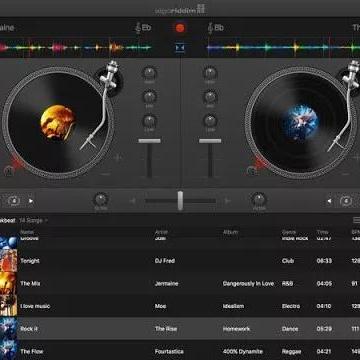Click the right deck Bb key icon

(215, 28)
